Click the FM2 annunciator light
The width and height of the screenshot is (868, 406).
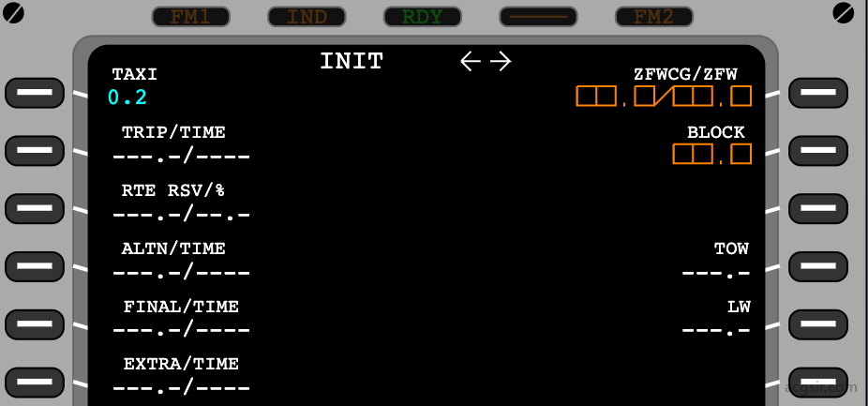[653, 17]
